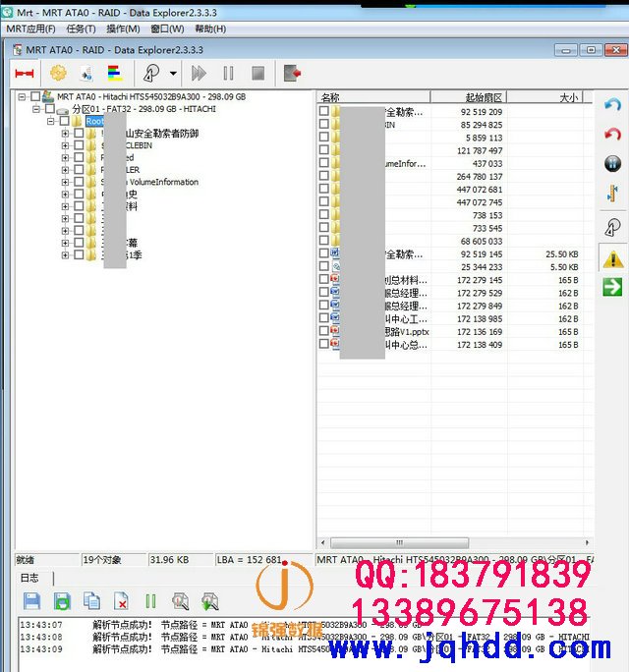Sort by 名称 column header
Viewport: 629px width, 672px height.
pyautogui.click(x=373, y=97)
